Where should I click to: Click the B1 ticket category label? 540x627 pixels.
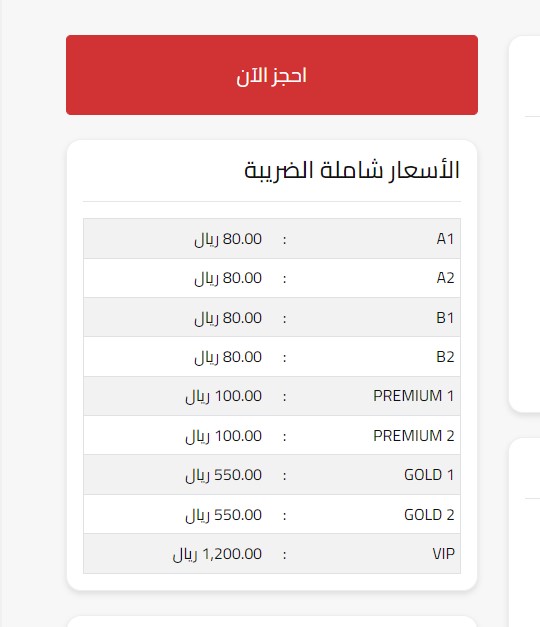(x=445, y=317)
